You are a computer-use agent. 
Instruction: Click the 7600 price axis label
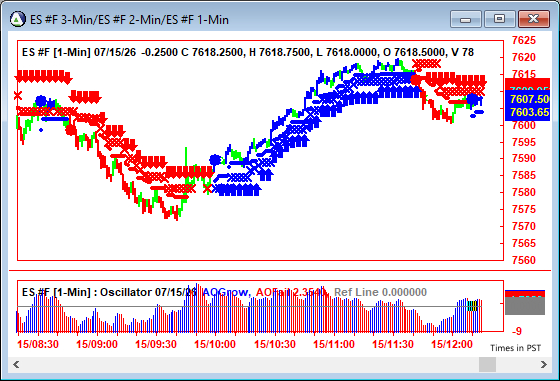click(x=524, y=125)
